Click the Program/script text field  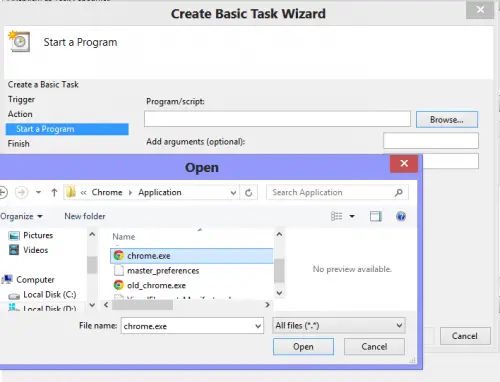[x=277, y=119]
